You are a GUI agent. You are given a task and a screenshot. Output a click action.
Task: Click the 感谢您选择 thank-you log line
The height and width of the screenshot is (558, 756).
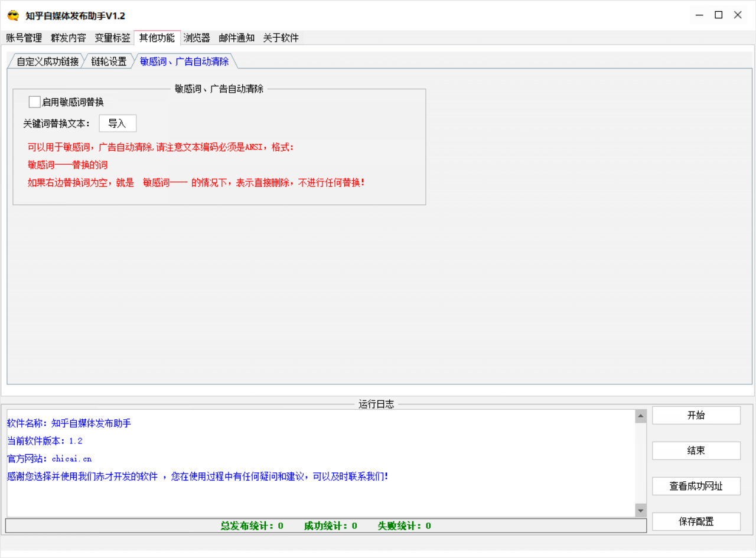[x=198, y=477]
